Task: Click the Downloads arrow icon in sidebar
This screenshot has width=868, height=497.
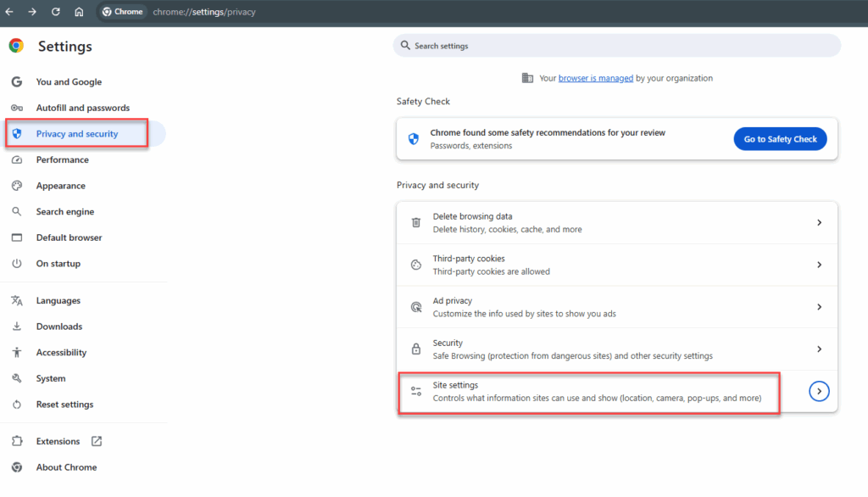Action: 16,327
